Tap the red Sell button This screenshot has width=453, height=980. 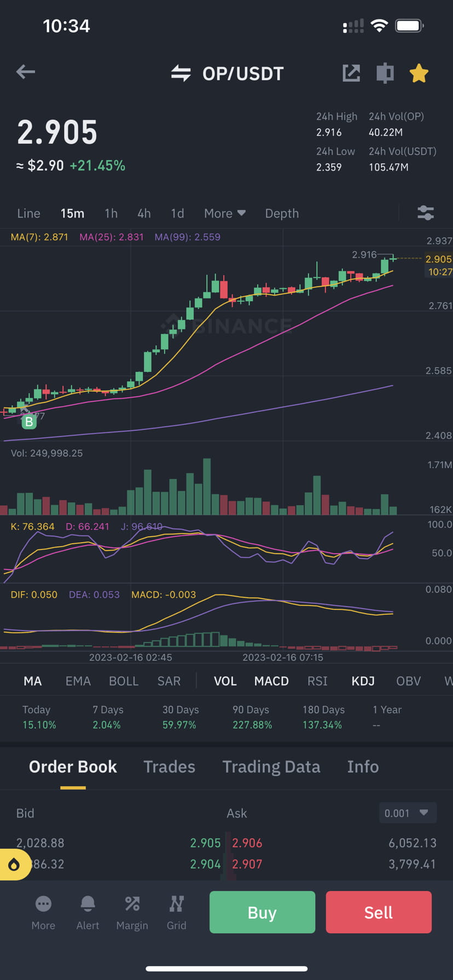(379, 912)
